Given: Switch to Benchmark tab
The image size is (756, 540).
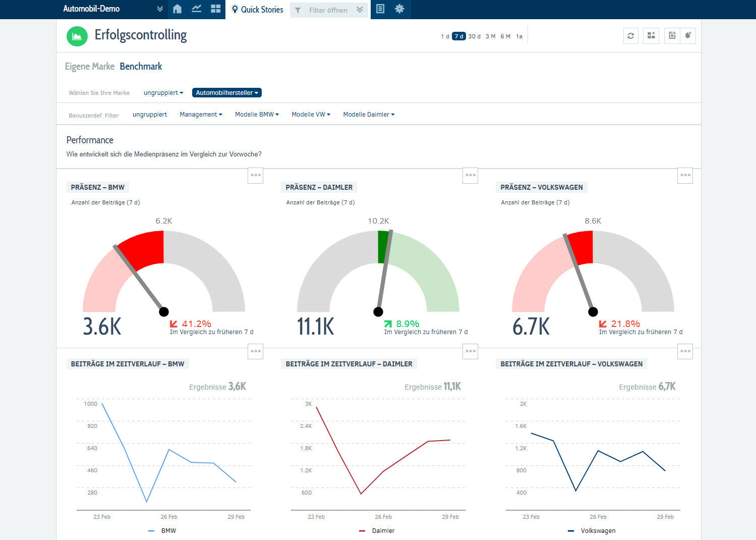Looking at the screenshot, I should point(141,66).
